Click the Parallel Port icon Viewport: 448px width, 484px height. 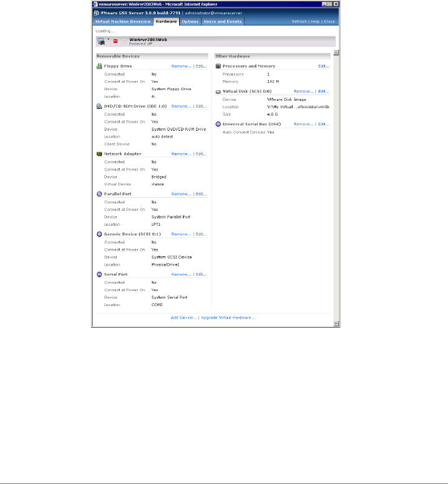[99, 194]
